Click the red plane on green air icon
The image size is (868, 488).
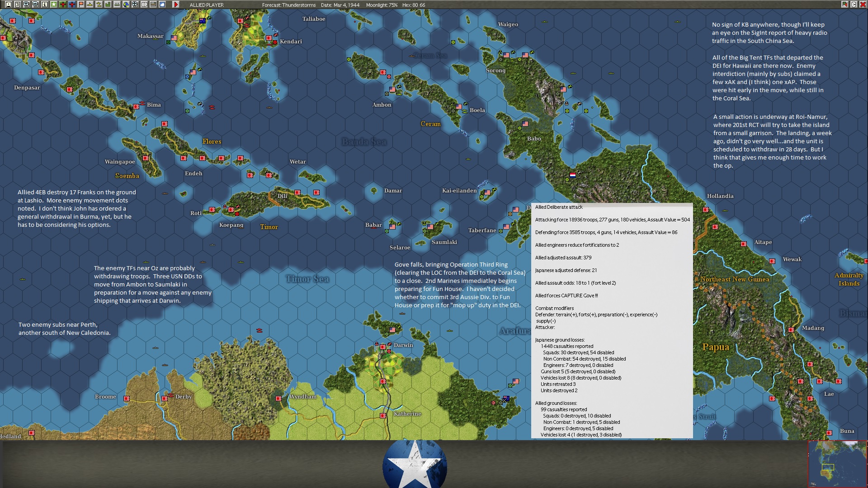pos(63,5)
